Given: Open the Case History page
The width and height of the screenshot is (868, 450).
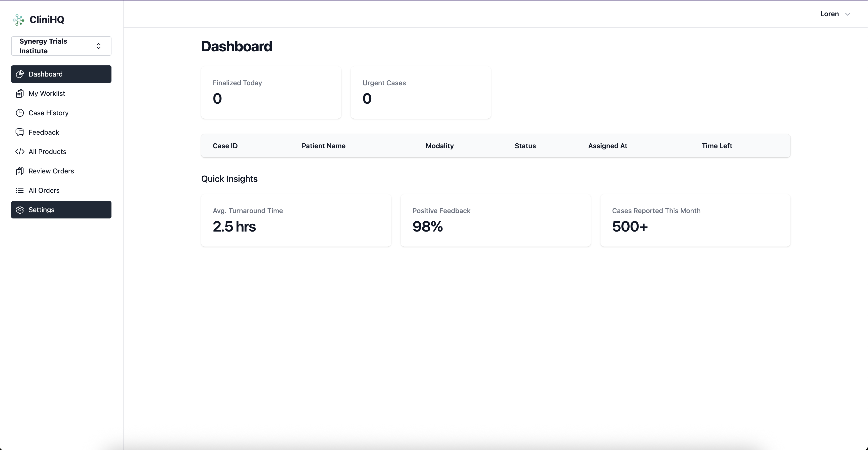Looking at the screenshot, I should click(48, 113).
